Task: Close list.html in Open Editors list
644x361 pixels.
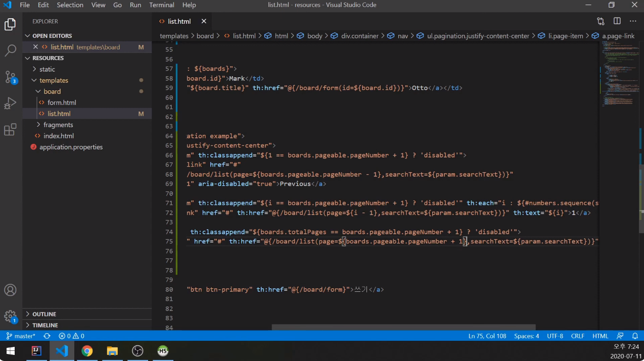Action: click(35, 47)
